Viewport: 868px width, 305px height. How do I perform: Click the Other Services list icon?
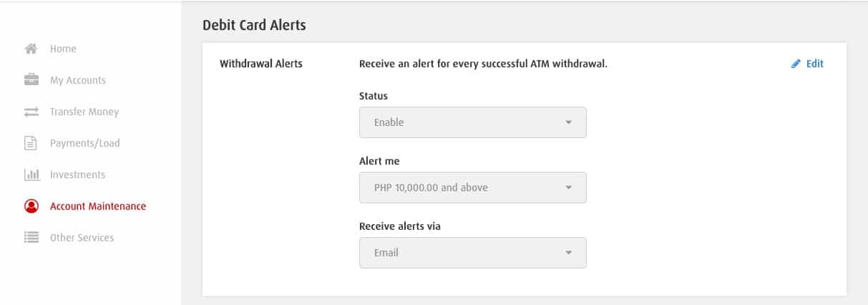[31, 238]
